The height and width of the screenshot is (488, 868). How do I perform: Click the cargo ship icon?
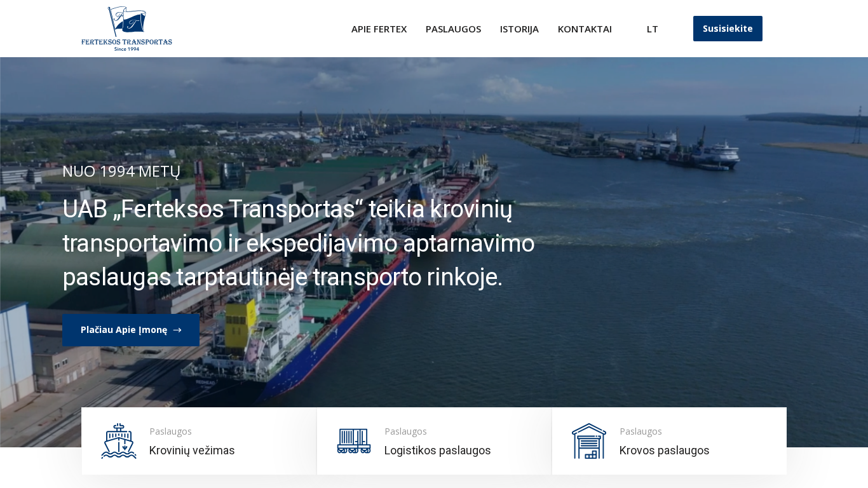[119, 441]
